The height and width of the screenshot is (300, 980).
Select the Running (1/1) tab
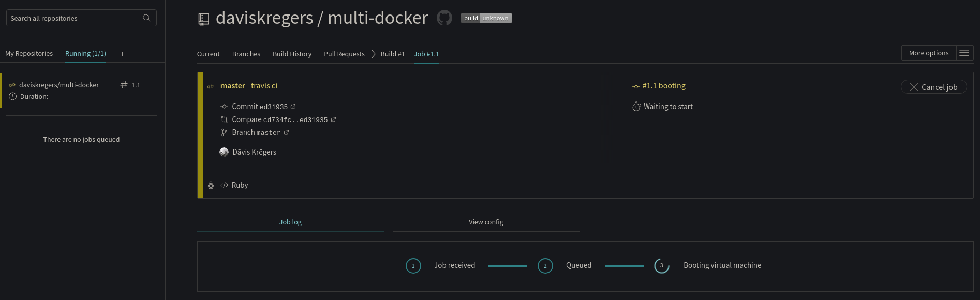(x=85, y=53)
